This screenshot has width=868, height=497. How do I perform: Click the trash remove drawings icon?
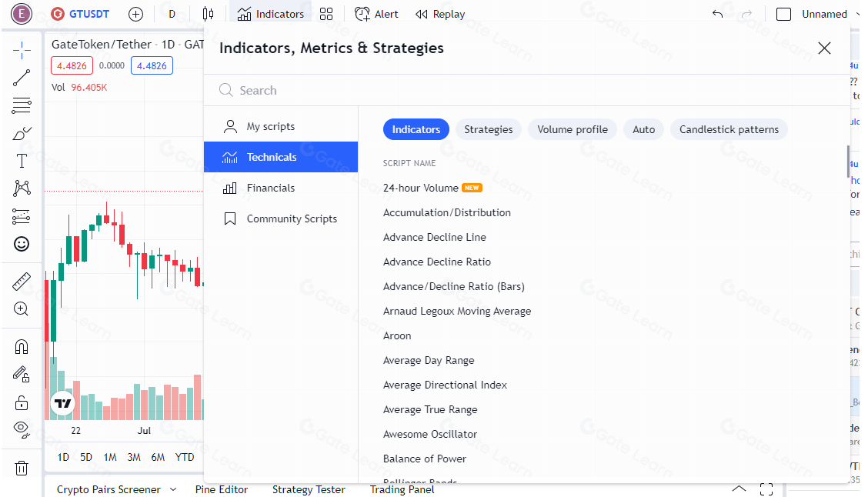(22, 468)
